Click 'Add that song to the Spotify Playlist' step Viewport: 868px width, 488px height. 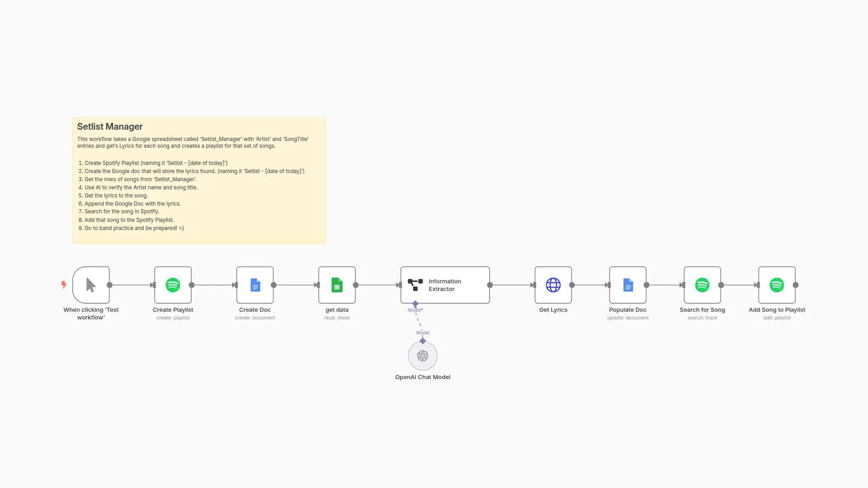click(x=129, y=220)
